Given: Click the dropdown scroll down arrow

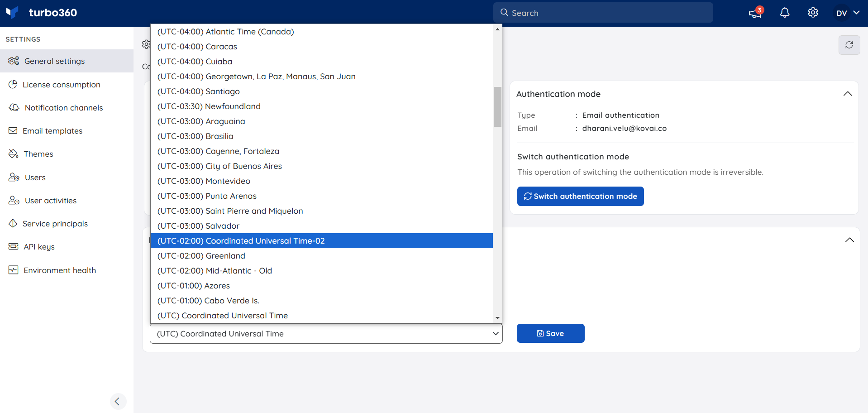Looking at the screenshot, I should point(497,318).
